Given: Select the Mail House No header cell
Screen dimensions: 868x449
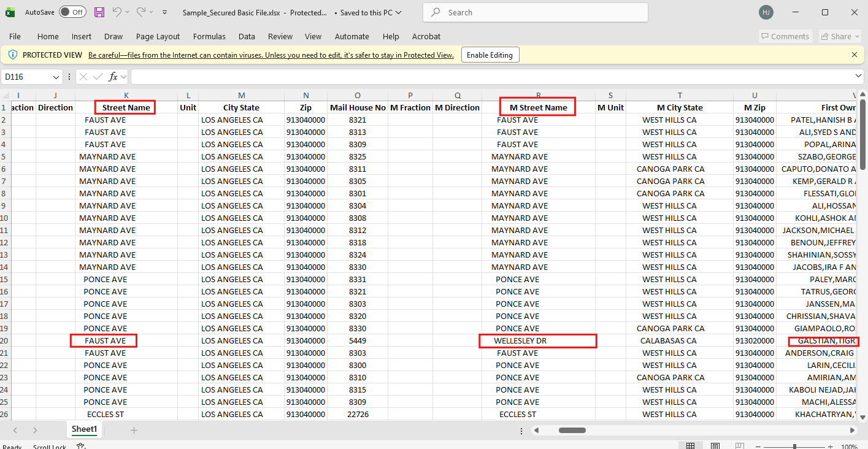Looking at the screenshot, I should pyautogui.click(x=358, y=107).
